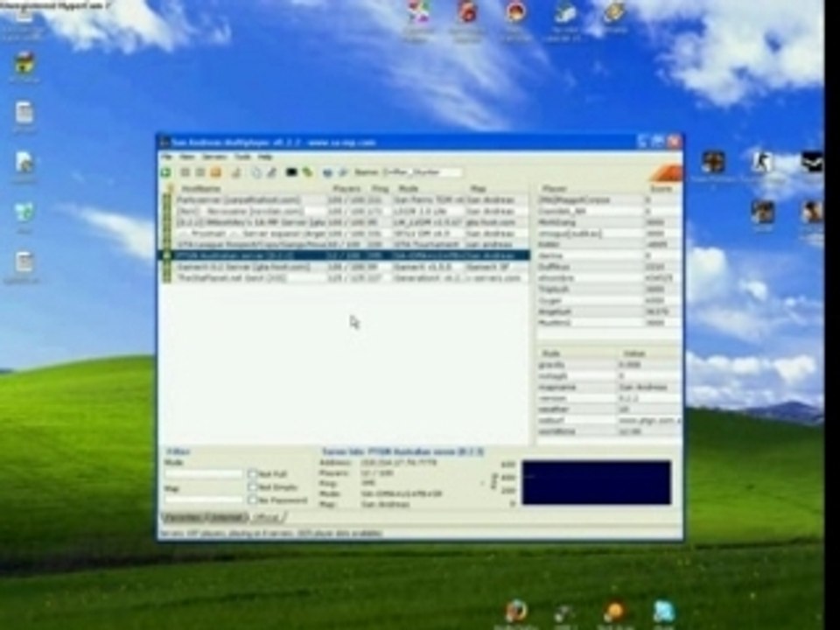Click the Player column header in the player list
Image resolution: width=840 pixels, height=630 pixels.
point(590,189)
